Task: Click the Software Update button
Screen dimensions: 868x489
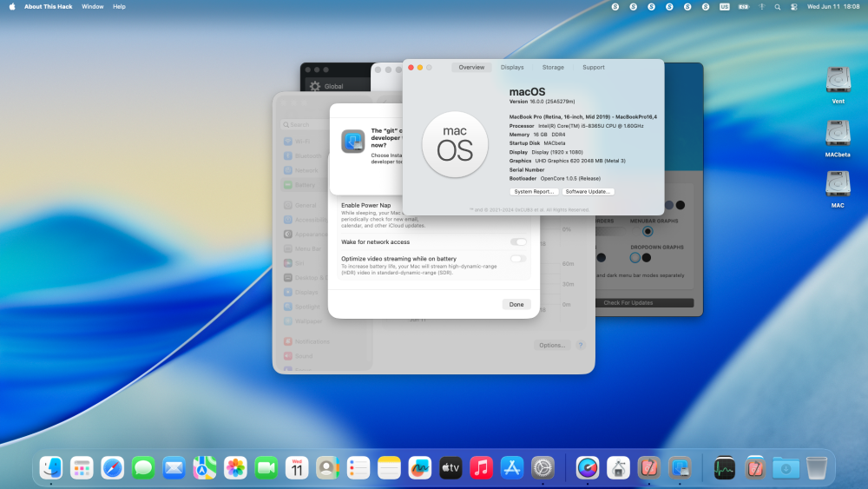Action: (588, 192)
